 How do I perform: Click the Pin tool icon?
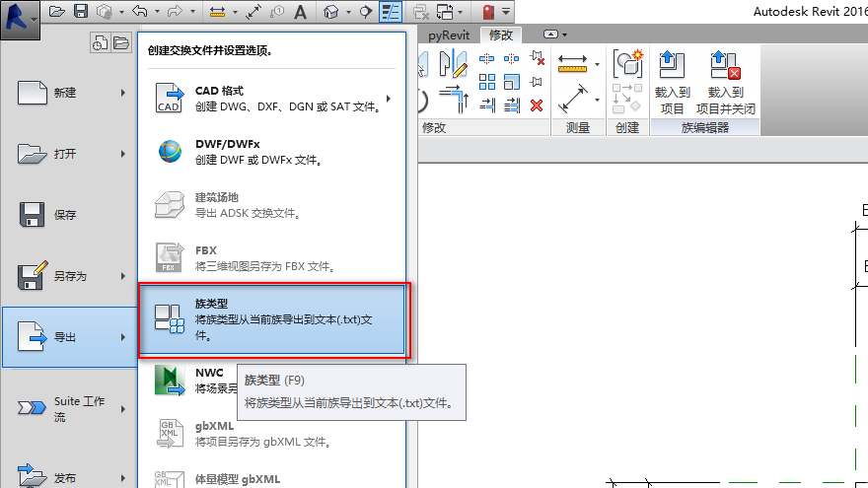point(536,82)
